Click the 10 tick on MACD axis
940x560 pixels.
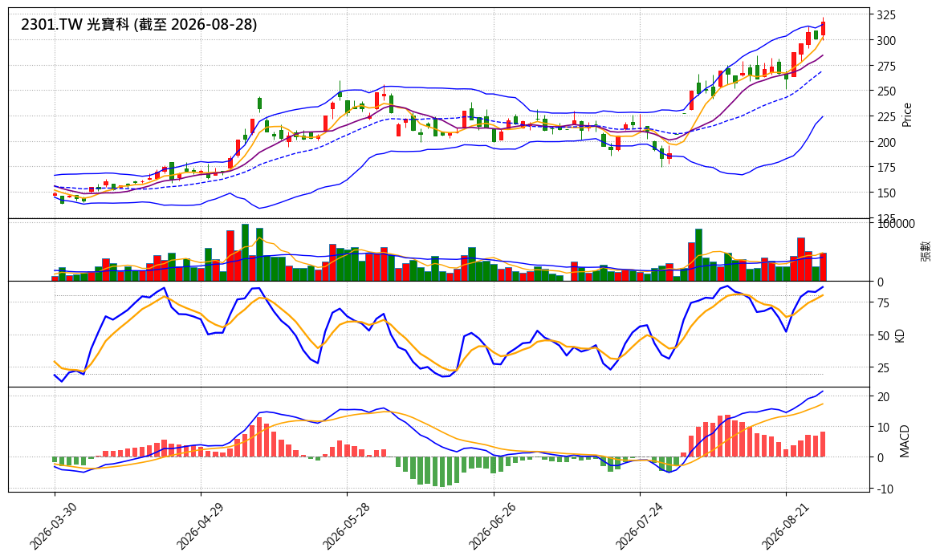882,428
